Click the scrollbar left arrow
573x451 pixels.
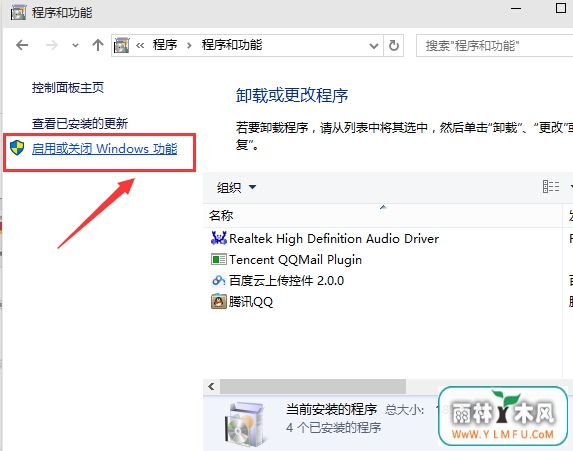(x=211, y=386)
